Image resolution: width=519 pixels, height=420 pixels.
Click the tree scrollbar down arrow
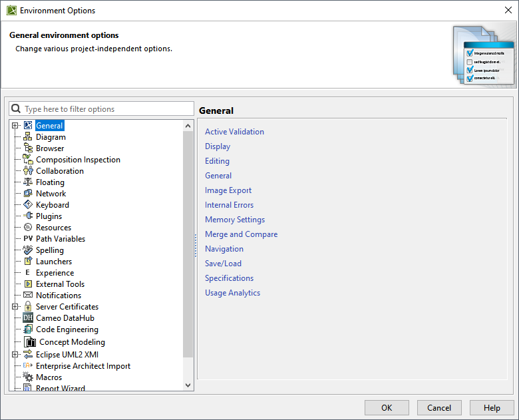(x=188, y=385)
